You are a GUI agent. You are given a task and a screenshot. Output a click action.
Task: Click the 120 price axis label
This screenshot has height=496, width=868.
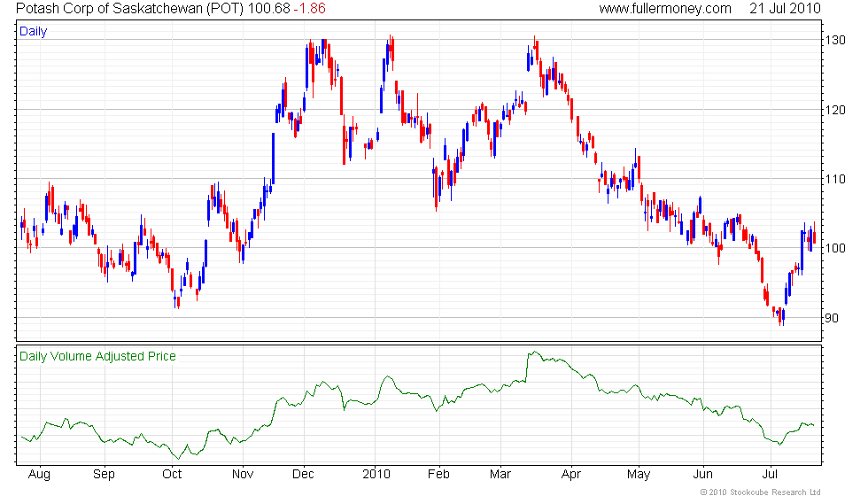(835, 110)
